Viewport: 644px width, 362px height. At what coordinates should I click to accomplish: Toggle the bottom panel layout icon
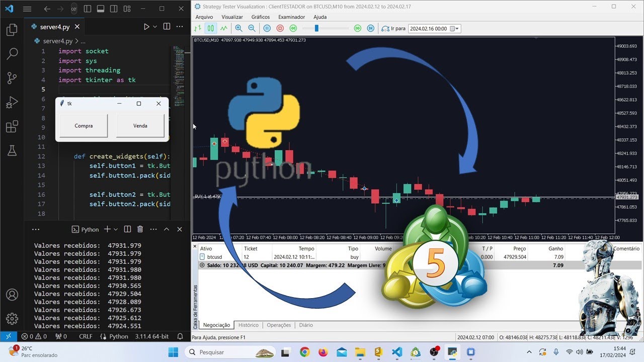100,9
